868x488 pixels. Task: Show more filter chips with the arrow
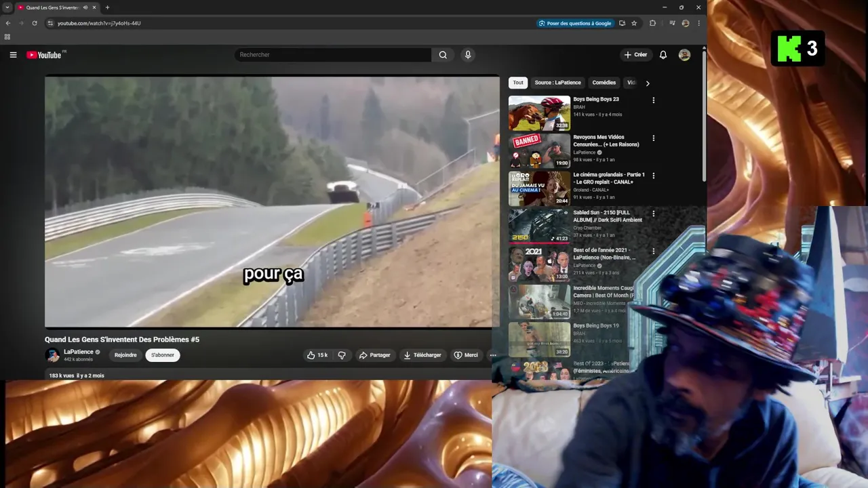(x=648, y=83)
